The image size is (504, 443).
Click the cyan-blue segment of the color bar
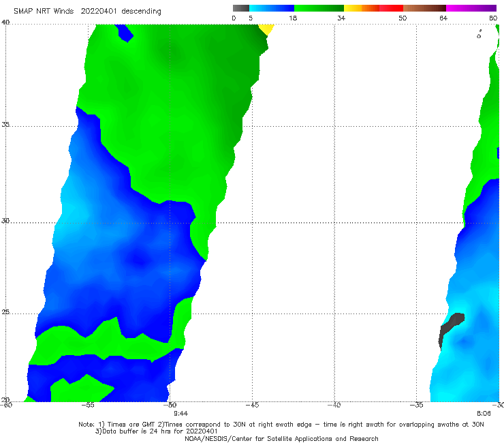point(272,8)
